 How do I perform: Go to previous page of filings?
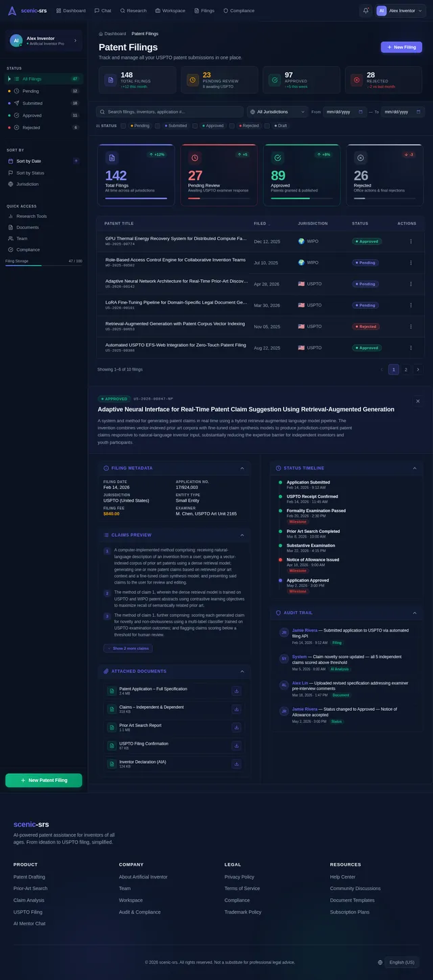pyautogui.click(x=382, y=369)
